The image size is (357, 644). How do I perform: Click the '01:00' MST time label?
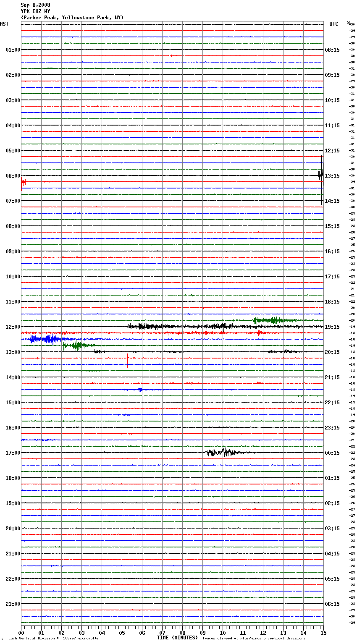pos(13,50)
